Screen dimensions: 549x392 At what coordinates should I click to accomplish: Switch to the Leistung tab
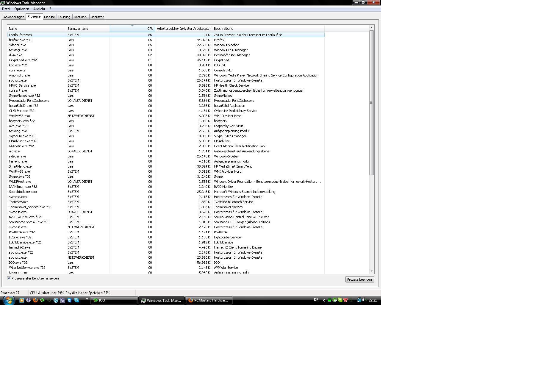pyautogui.click(x=64, y=17)
